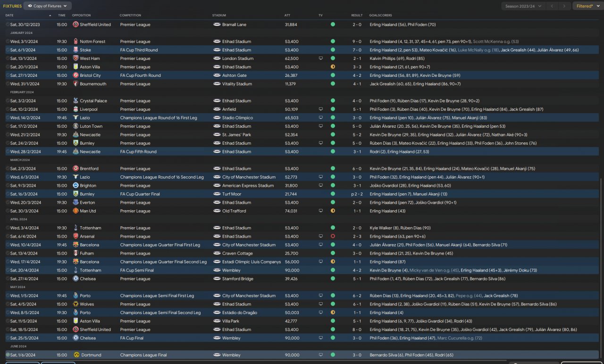Tick the check circle for Sat, 13/1/2024
Viewport: 604px width, 364px height.
pos(8,58)
